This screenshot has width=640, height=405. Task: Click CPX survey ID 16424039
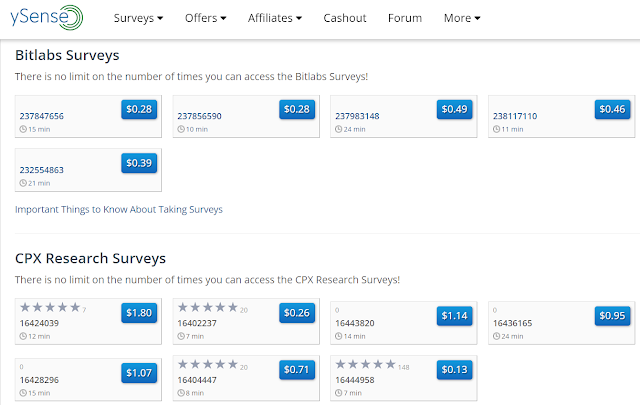click(x=39, y=323)
